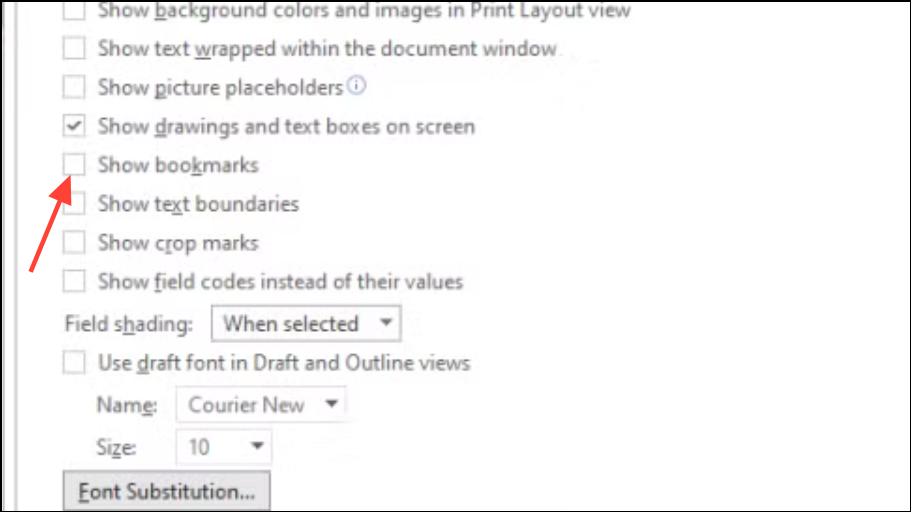Enable Use draft font in Draft views

click(x=74, y=363)
